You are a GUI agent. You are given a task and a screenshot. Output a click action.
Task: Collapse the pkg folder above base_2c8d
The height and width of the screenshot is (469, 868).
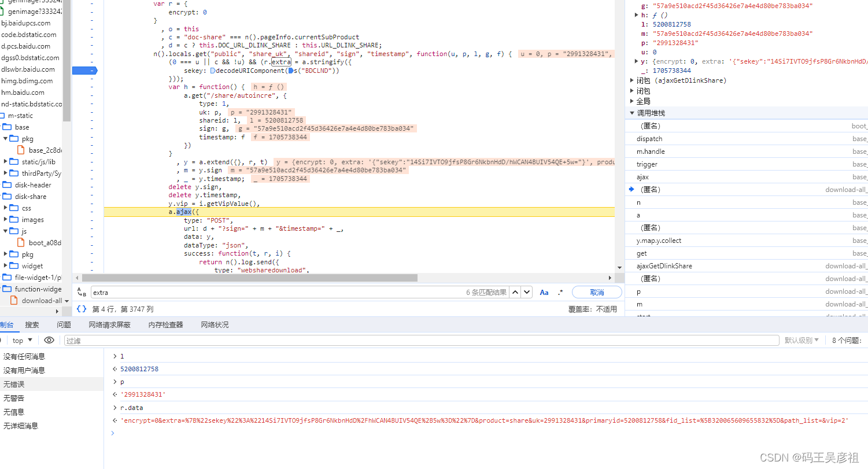(6, 139)
